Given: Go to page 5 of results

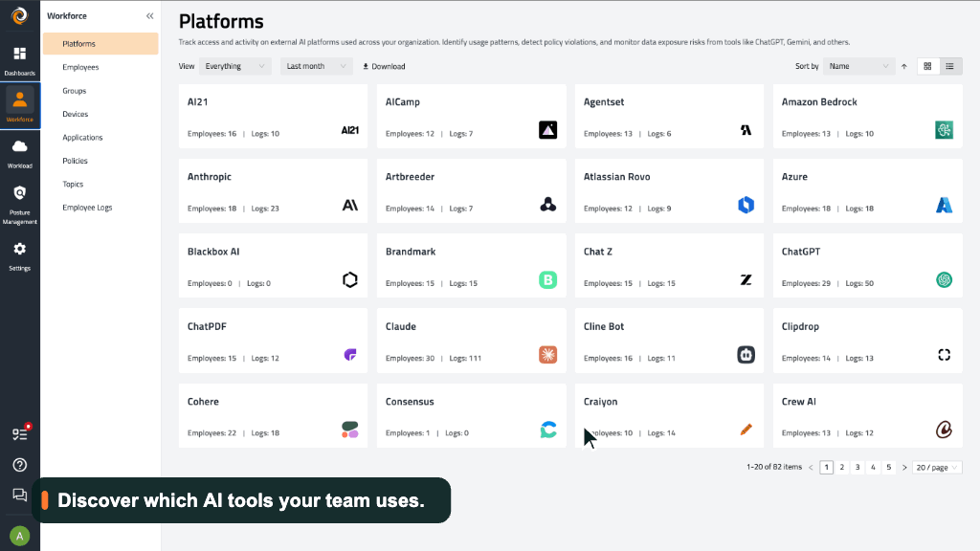Looking at the screenshot, I should click(889, 467).
